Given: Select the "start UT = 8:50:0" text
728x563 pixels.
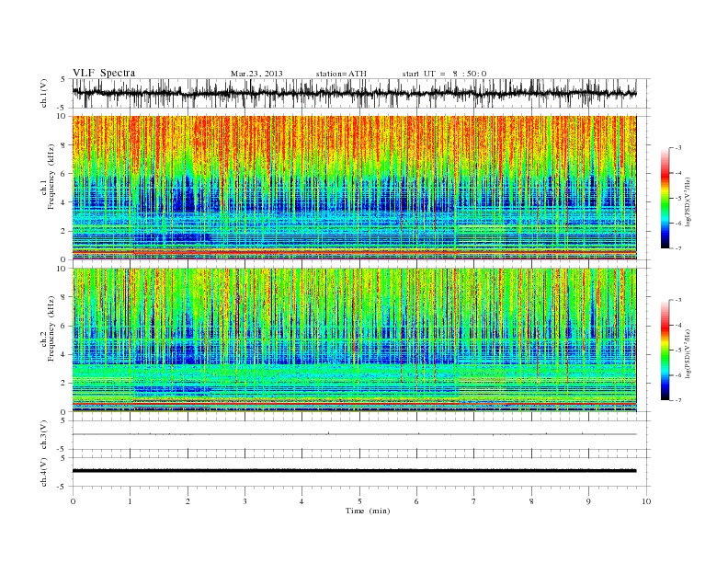Looking at the screenshot, I should pos(444,74).
